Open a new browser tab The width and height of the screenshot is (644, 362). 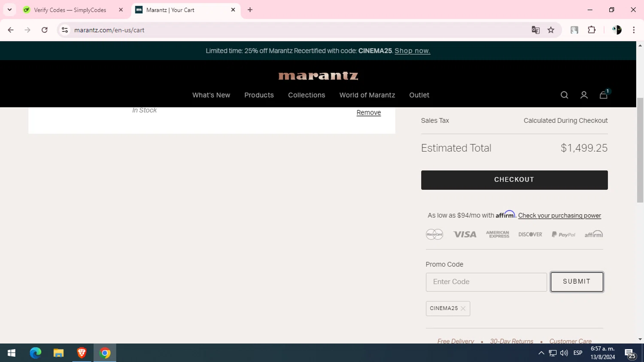point(250,10)
